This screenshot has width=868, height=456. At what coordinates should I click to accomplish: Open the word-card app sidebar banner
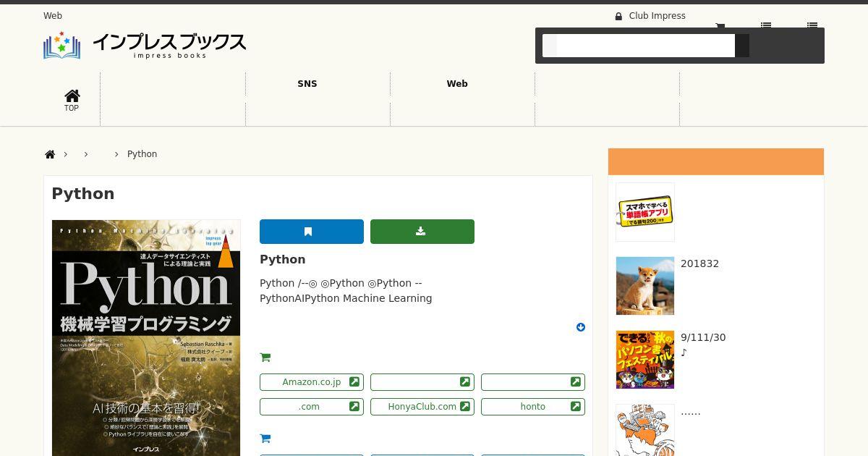[645, 212]
